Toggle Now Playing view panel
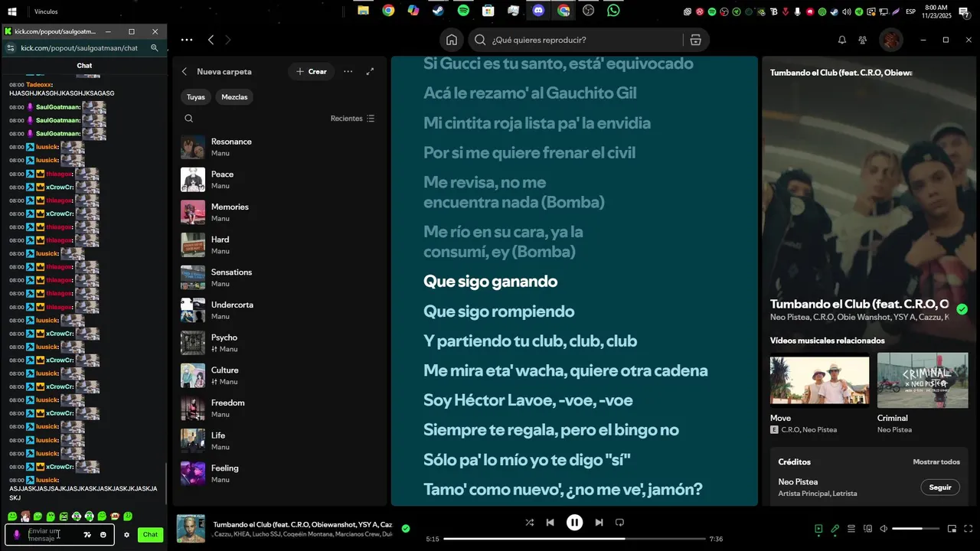 pyautogui.click(x=818, y=529)
